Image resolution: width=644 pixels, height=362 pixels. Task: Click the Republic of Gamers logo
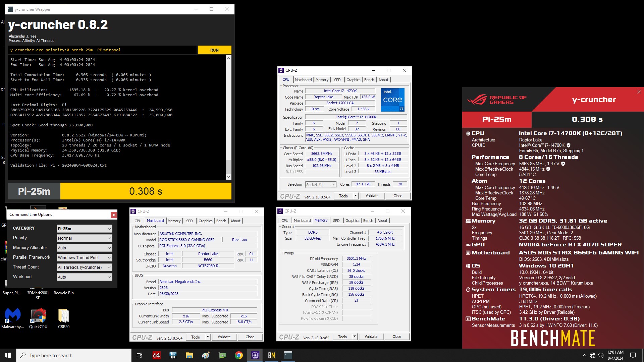(x=497, y=100)
